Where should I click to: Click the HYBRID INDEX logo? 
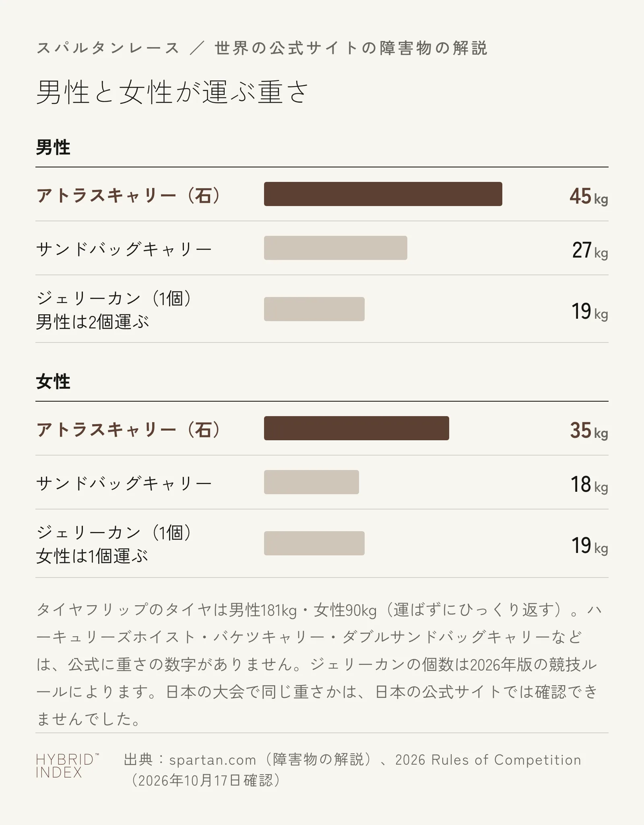[x=67, y=766]
